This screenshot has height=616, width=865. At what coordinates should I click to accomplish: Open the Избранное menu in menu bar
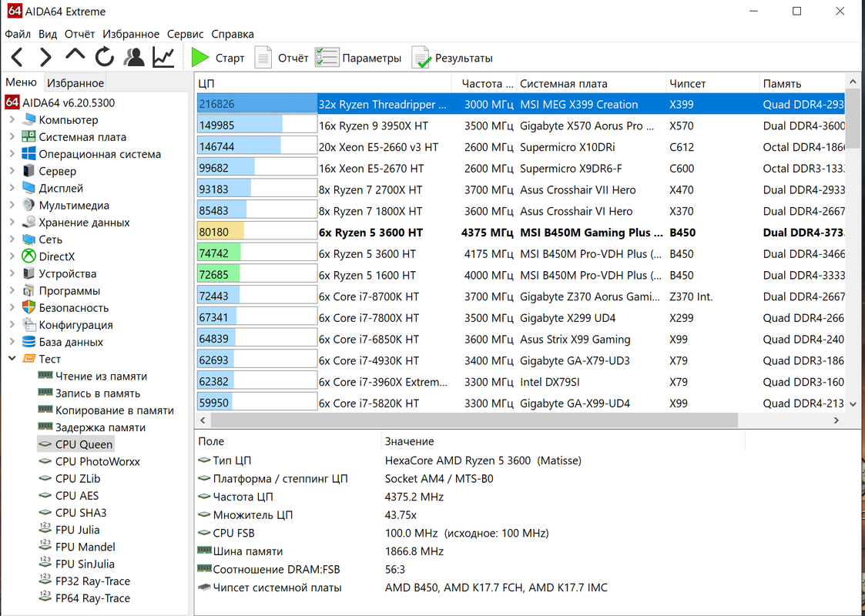131,34
